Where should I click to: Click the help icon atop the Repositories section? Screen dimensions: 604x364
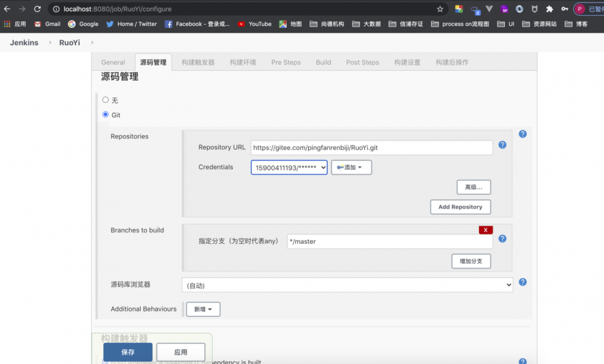[x=522, y=134]
